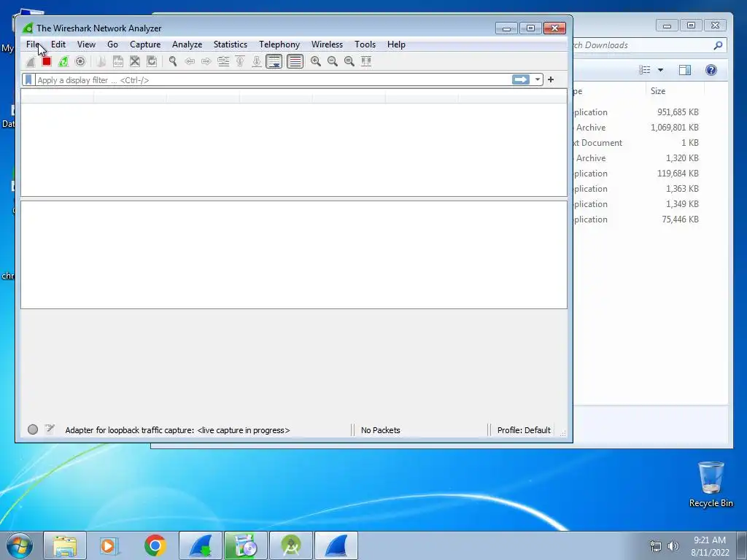The height and width of the screenshot is (560, 747).
Task: Jump to the last packet icon
Action: (x=257, y=61)
